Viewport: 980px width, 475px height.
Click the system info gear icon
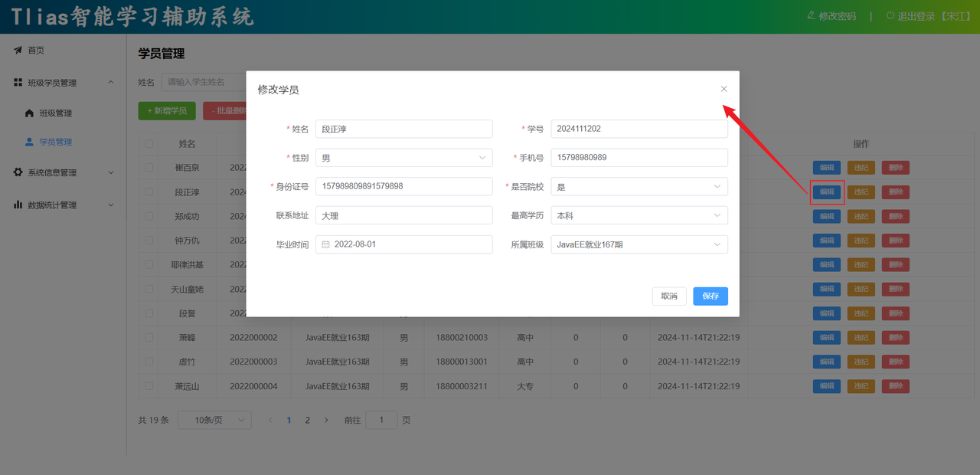click(18, 173)
